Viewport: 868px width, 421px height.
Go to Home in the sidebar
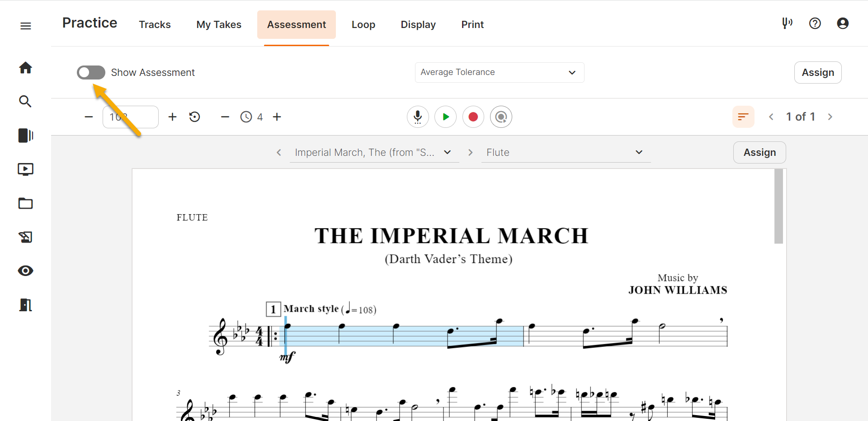25,68
